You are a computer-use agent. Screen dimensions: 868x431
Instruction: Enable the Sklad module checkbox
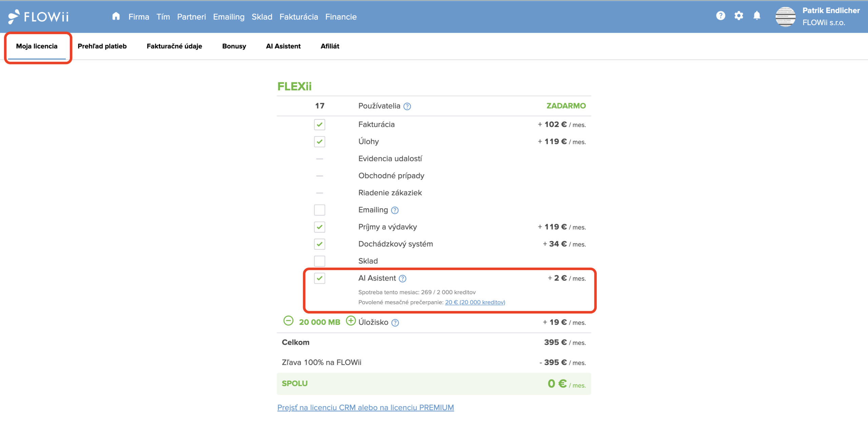click(x=319, y=261)
